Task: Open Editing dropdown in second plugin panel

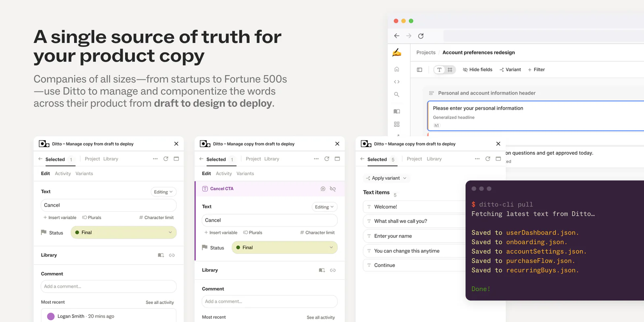Action: [x=324, y=207]
